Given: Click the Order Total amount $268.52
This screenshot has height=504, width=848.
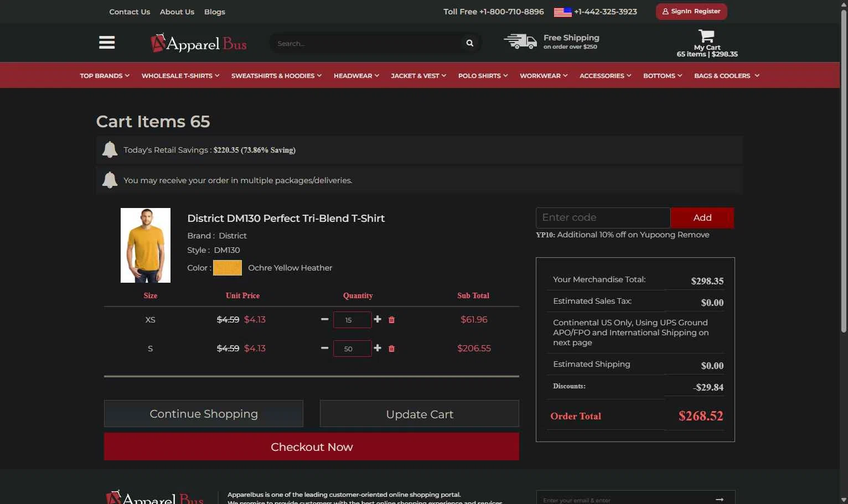Looking at the screenshot, I should (x=701, y=415).
